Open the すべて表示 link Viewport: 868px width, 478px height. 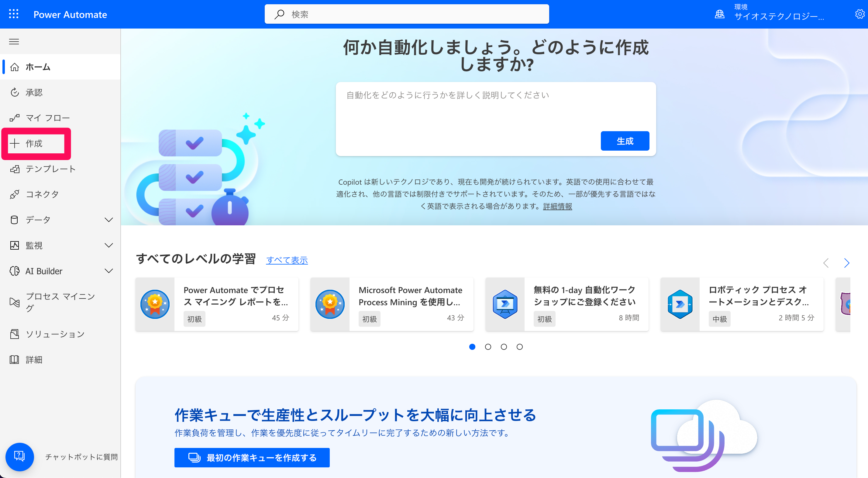point(287,260)
